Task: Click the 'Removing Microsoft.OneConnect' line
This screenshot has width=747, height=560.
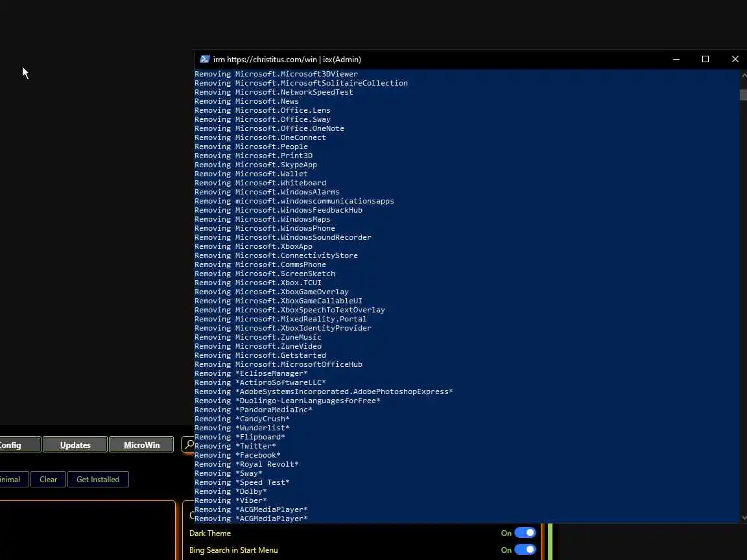Action: tap(260, 137)
